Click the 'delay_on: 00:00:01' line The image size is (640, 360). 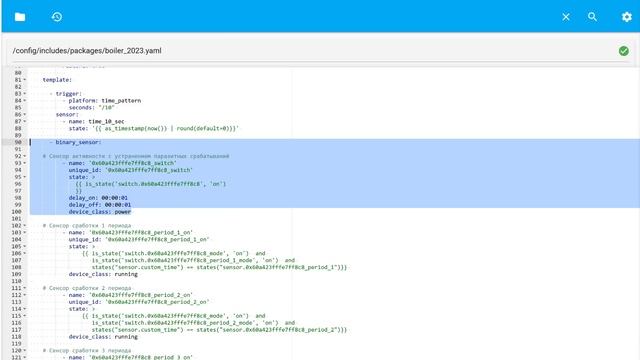pyautogui.click(x=98, y=198)
